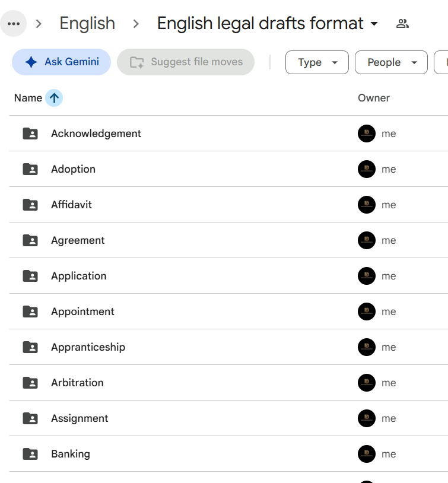
Task: Click owner avatar in Application row
Action: pyautogui.click(x=367, y=276)
